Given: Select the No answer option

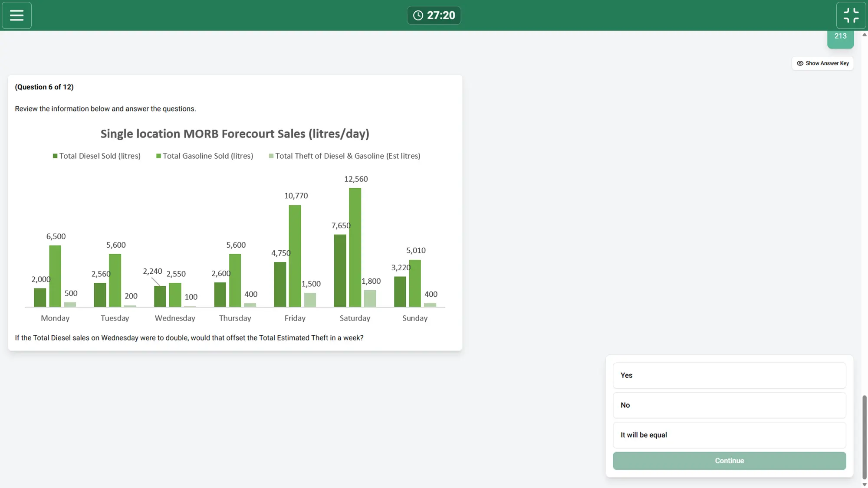Looking at the screenshot, I should (730, 406).
